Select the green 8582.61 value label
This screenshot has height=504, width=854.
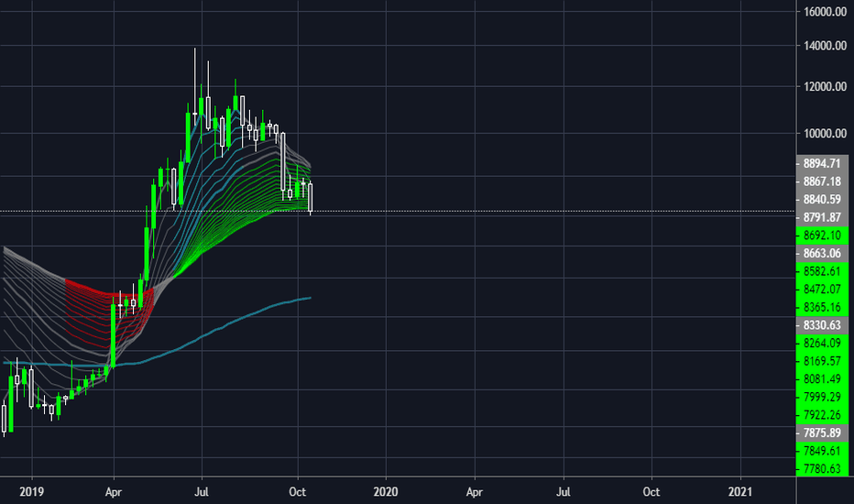[x=822, y=271]
